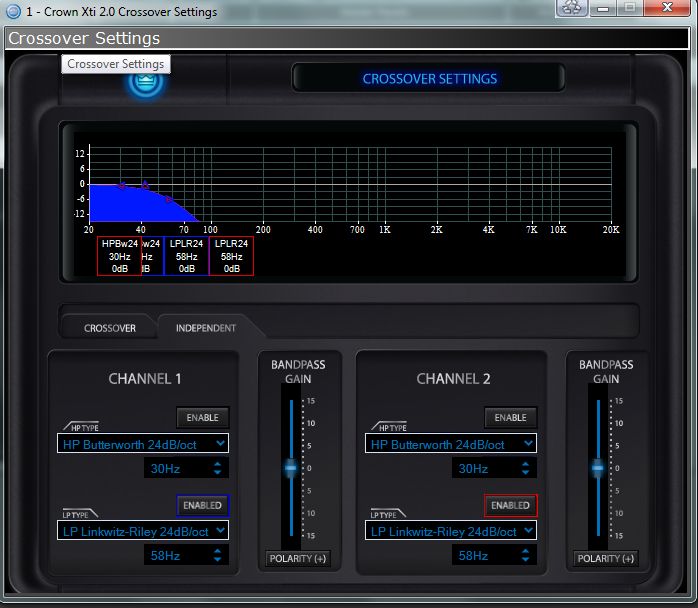This screenshot has height=608, width=698.
Task: Select the red LPLR24 58Hz filter label
Action: (x=232, y=255)
